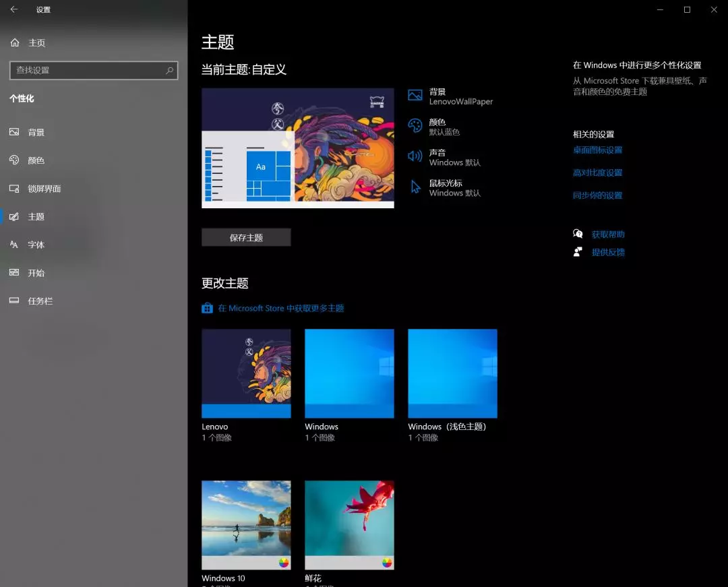Go back using the back arrow
Screen dimensions: 728x587
14,9
